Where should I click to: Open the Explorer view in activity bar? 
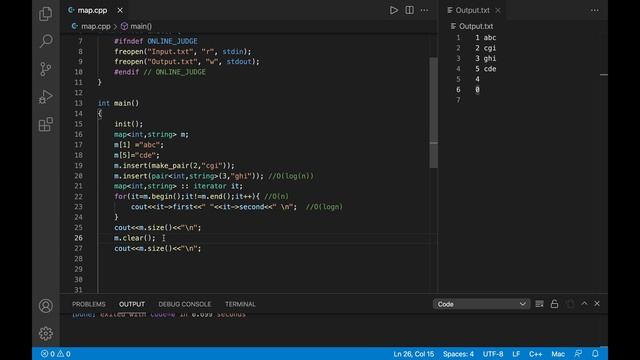pyautogui.click(x=46, y=14)
